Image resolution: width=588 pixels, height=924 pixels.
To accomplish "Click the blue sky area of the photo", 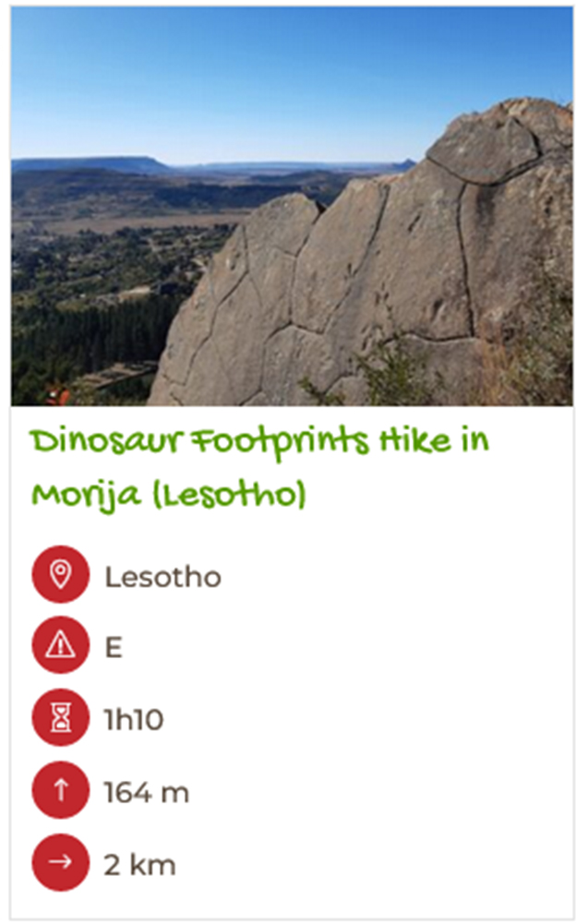I will [x=235, y=77].
